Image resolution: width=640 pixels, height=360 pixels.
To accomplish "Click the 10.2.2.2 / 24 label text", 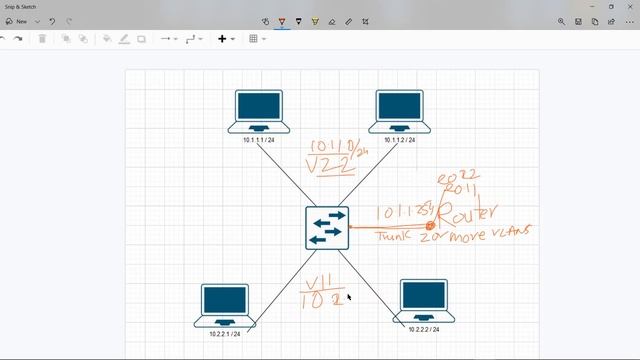I will click(x=424, y=329).
